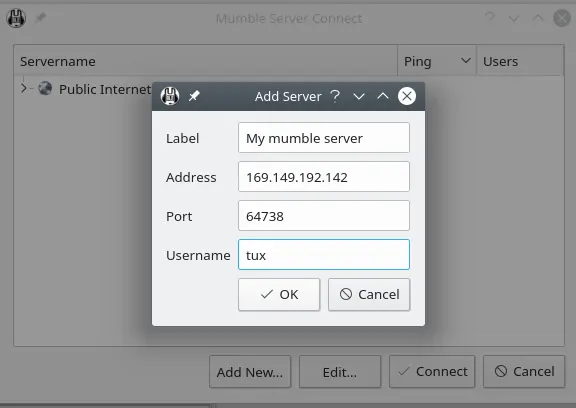This screenshot has width=576, height=408.
Task: Close the Add Server dialog
Action: (x=407, y=96)
